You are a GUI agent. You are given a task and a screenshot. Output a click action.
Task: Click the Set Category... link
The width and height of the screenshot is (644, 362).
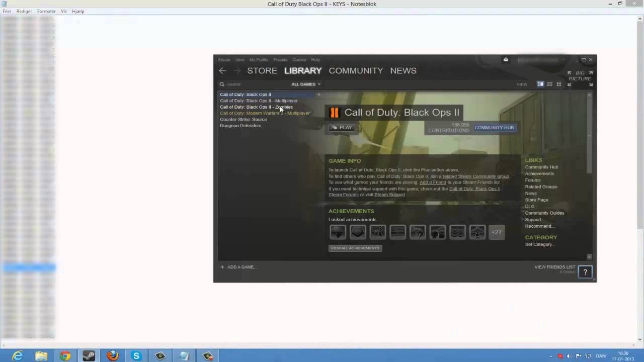click(540, 244)
